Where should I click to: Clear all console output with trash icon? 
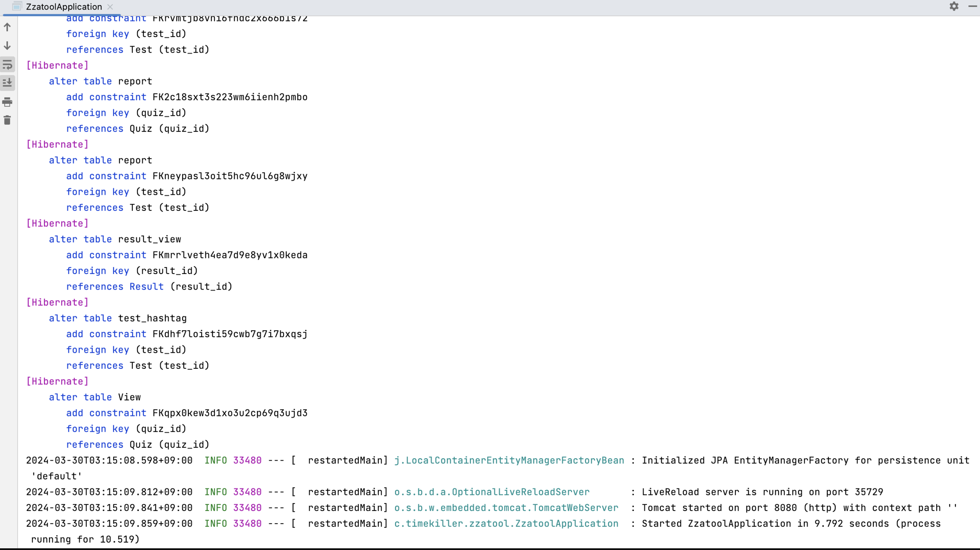(x=7, y=120)
